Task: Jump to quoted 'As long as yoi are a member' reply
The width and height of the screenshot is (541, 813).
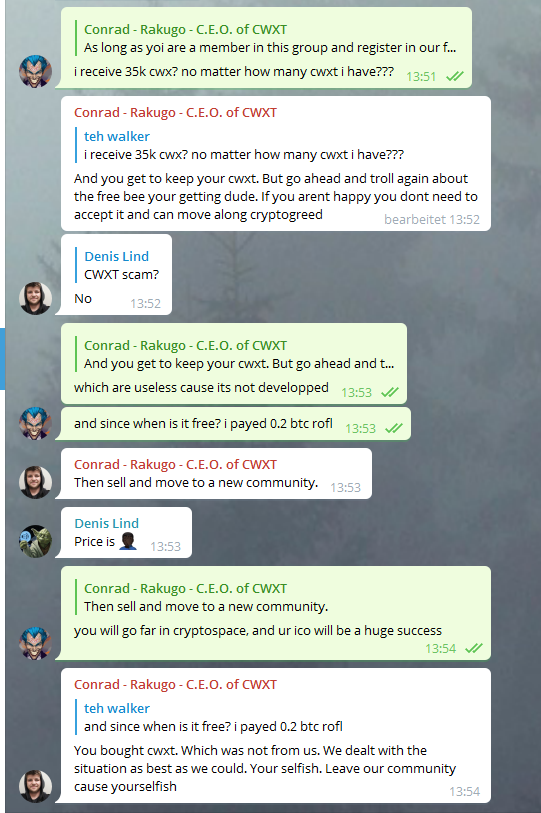Action: [266, 39]
